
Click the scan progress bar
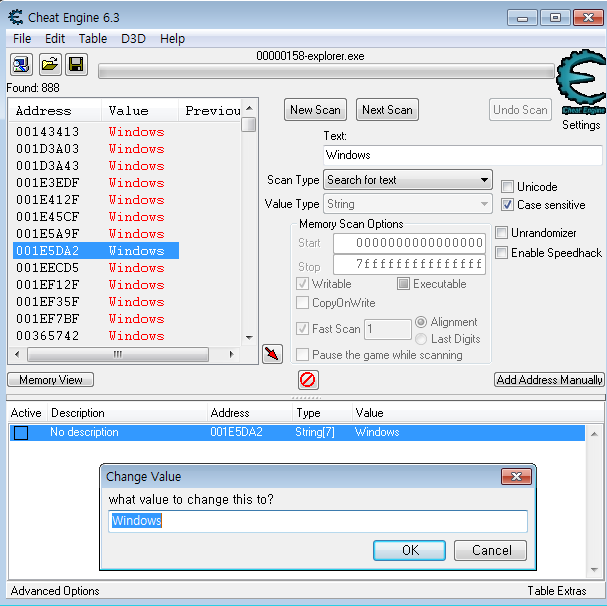(x=326, y=71)
